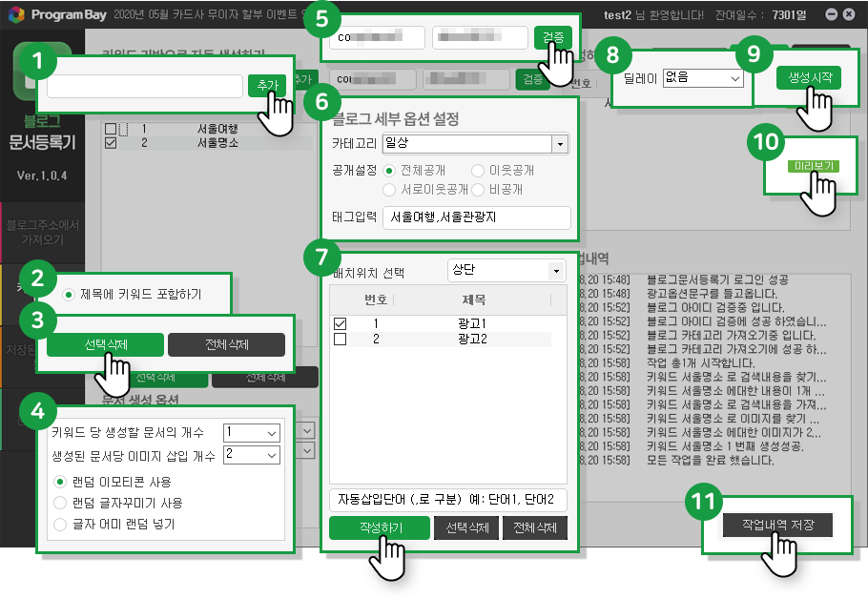Enable the 제목에 키워드 포함하기 option
This screenshot has width=868, height=599.
tap(69, 294)
